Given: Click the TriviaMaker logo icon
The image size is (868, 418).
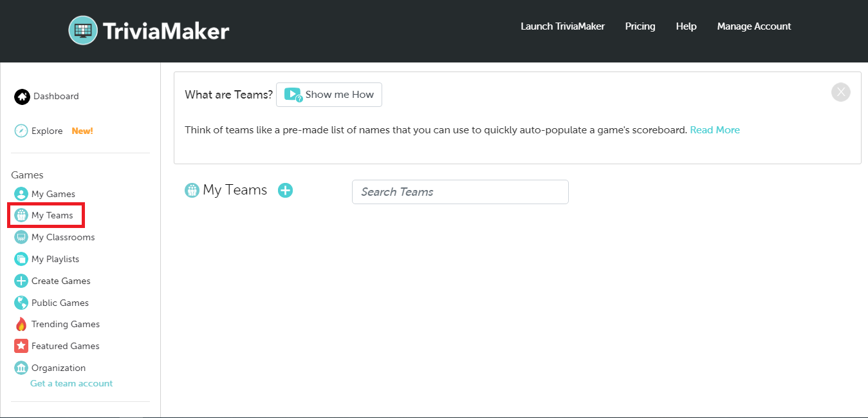Looking at the screenshot, I should coord(83,30).
